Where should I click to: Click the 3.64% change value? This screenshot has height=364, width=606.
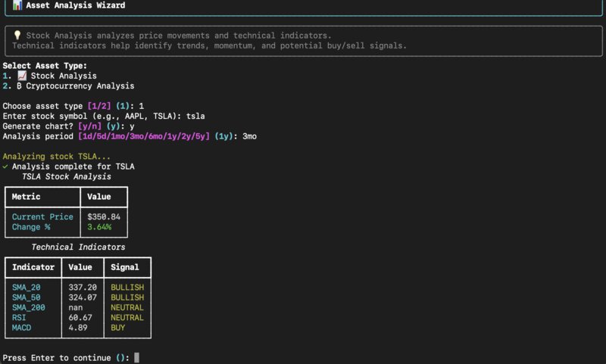99,226
